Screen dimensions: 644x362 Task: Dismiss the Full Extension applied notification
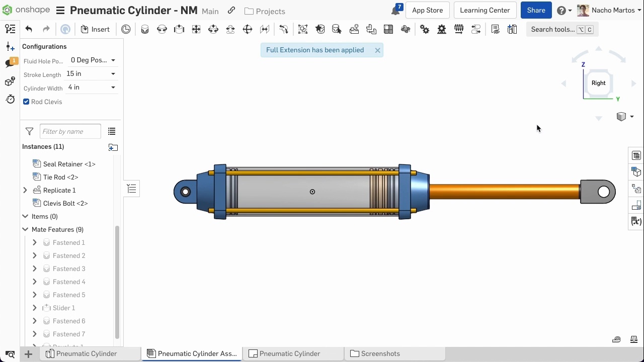(x=377, y=50)
